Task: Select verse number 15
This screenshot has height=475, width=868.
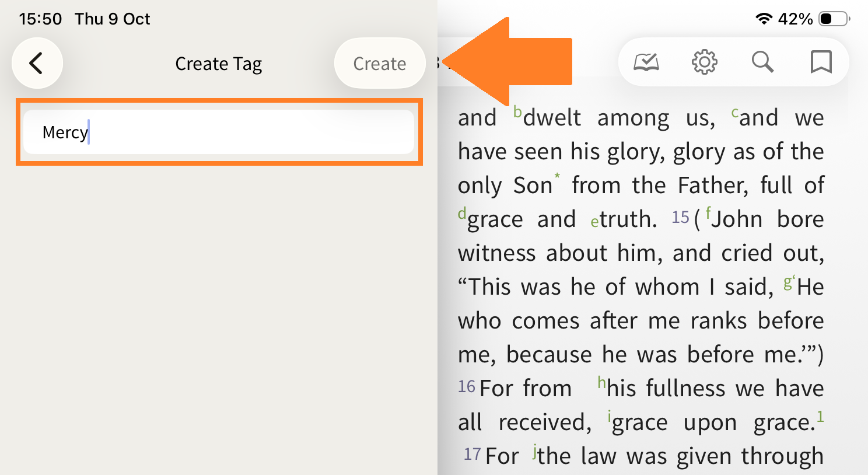Action: pyautogui.click(x=680, y=218)
